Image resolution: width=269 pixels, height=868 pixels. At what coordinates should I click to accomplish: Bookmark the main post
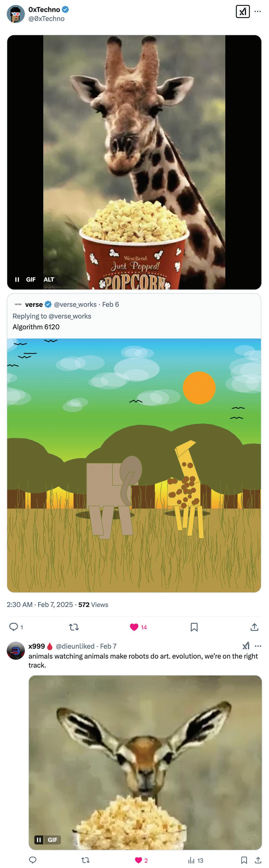tap(194, 627)
